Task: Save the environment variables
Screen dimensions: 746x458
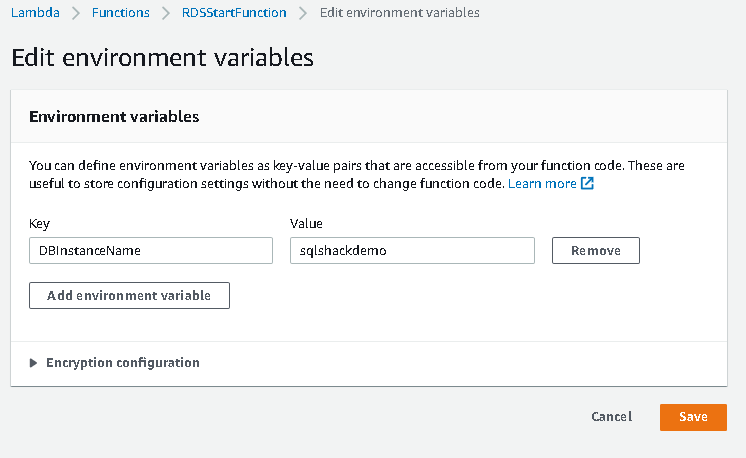Action: (693, 417)
